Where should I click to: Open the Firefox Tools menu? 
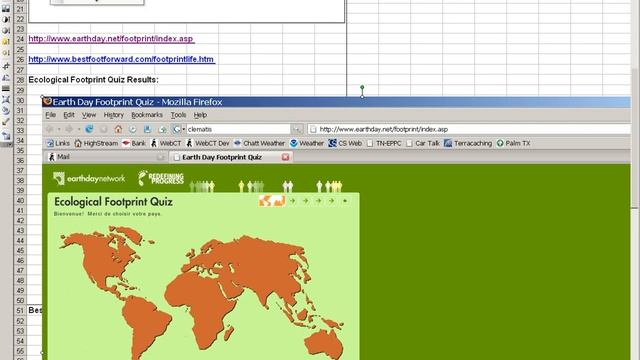click(x=178, y=115)
